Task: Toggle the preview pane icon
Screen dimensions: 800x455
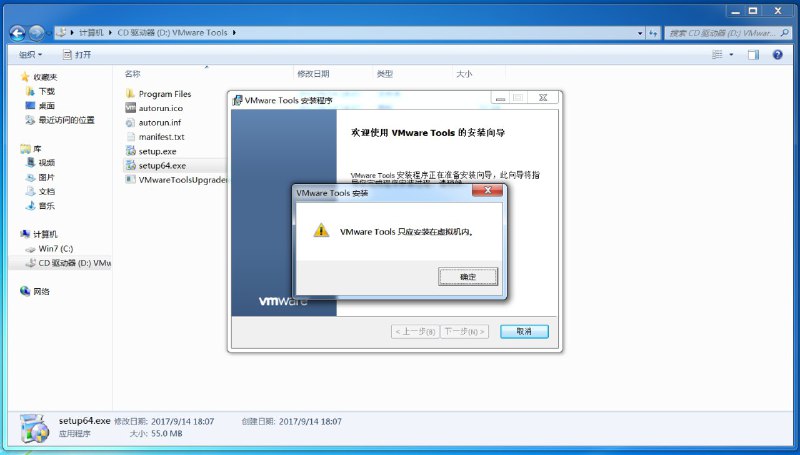Action: tap(754, 55)
